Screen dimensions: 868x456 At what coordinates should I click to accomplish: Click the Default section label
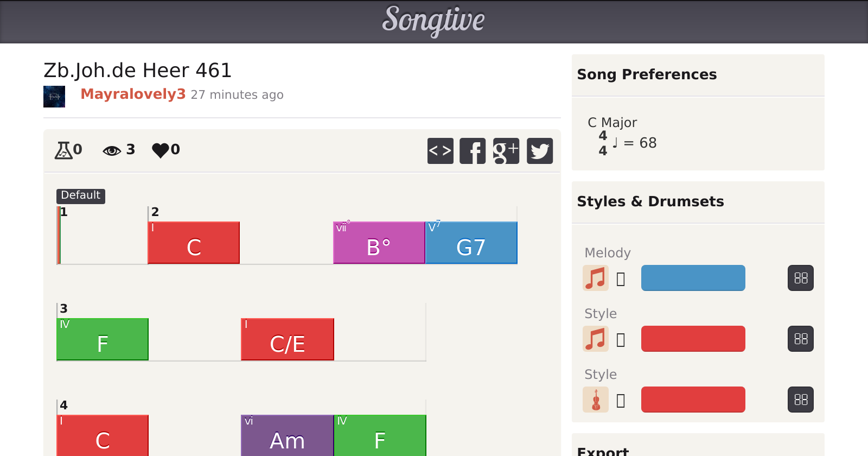pyautogui.click(x=81, y=195)
